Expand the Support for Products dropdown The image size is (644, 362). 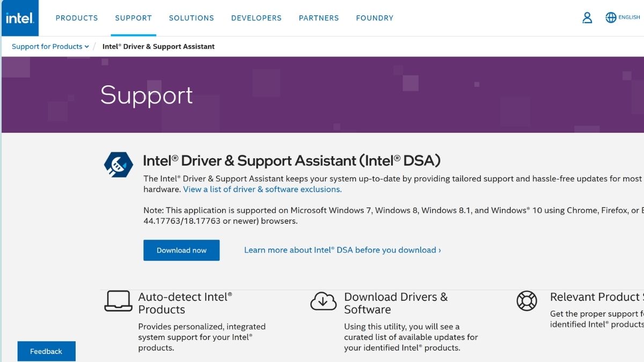pyautogui.click(x=50, y=47)
